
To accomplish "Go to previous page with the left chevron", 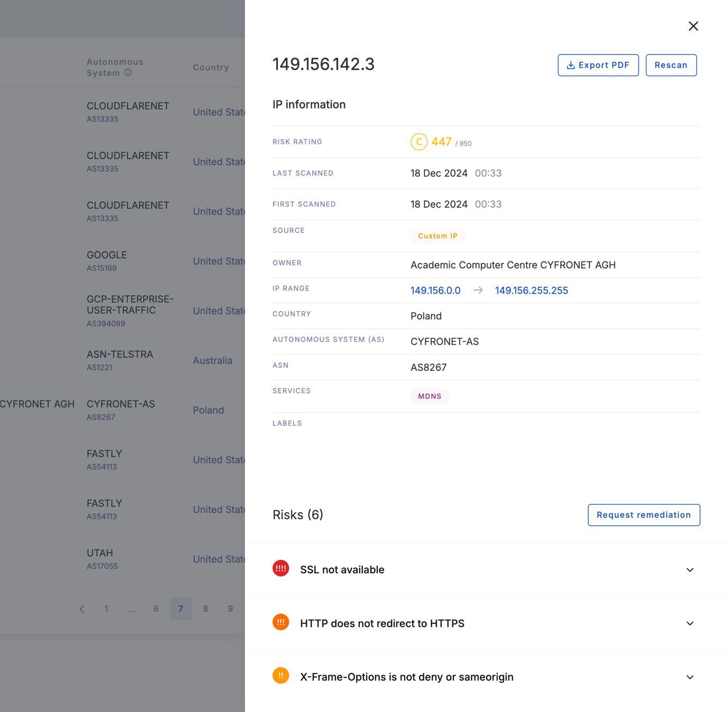I will pyautogui.click(x=82, y=609).
